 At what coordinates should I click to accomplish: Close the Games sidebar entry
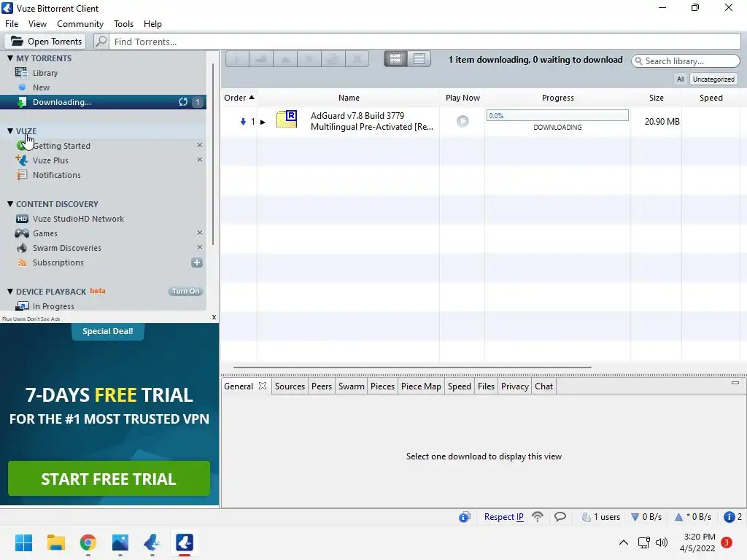coord(200,233)
